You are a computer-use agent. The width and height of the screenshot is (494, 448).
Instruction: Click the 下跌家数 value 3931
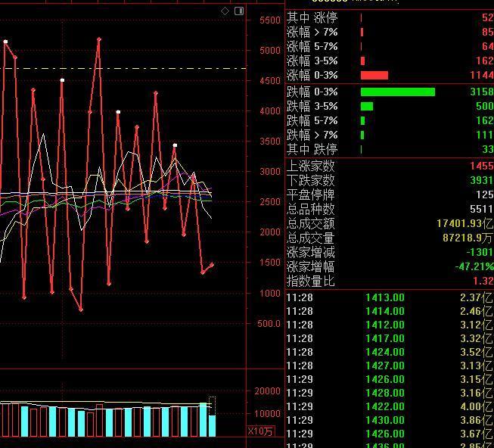pos(482,181)
